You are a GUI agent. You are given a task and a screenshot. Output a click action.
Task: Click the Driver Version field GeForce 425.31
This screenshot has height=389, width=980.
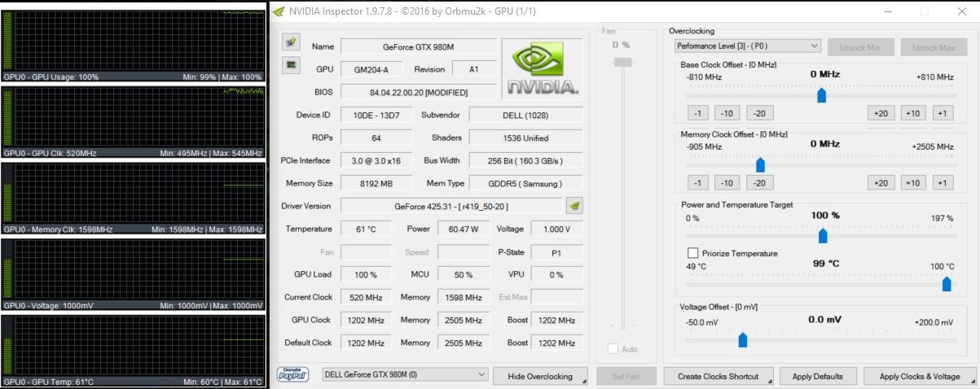(450, 206)
